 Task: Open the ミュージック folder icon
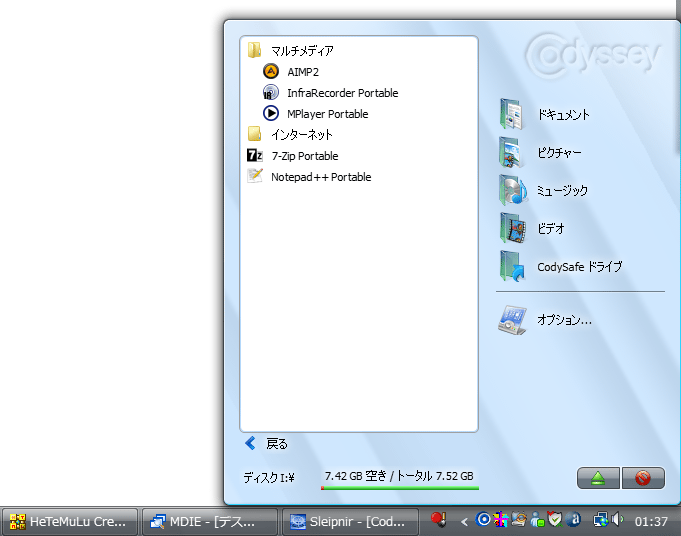pyautogui.click(x=512, y=190)
